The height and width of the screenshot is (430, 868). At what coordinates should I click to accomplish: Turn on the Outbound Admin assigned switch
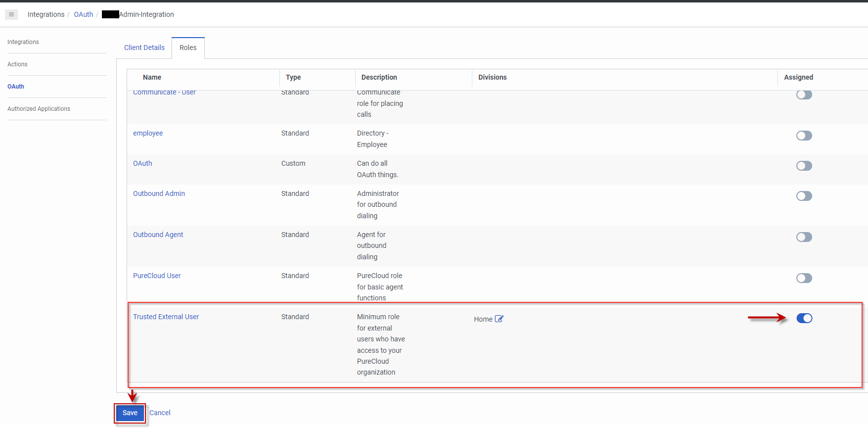804,196
